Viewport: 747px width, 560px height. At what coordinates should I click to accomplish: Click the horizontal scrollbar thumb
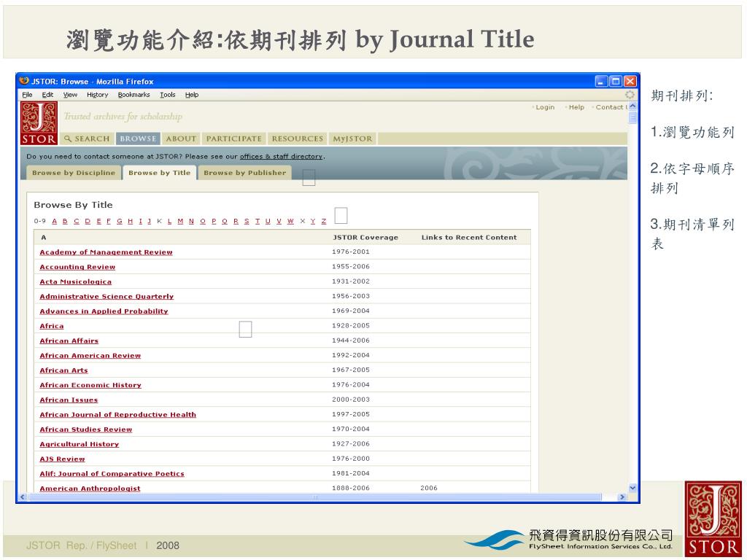pos(315,497)
